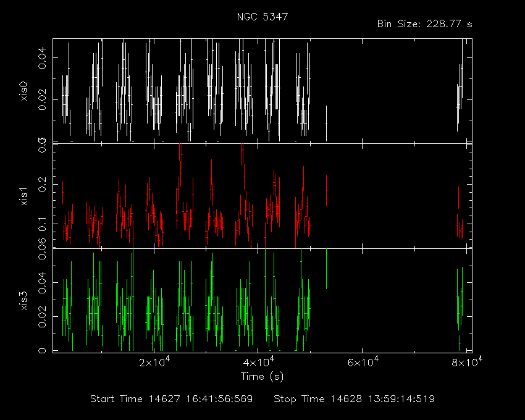Screen dimensions: 525x420
Task: Click the isolated red xis1 data point near 5×10^4
Action: pyautogui.click(x=327, y=190)
